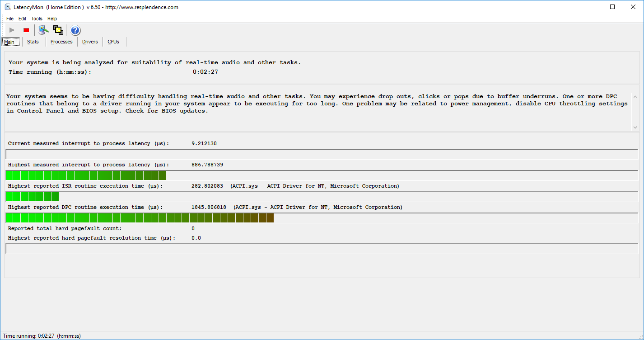
Task: Switch to the Main tab
Action: point(10,42)
